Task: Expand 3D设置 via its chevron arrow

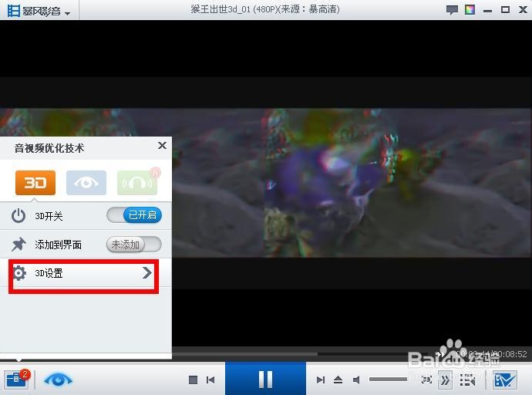Action: point(147,272)
